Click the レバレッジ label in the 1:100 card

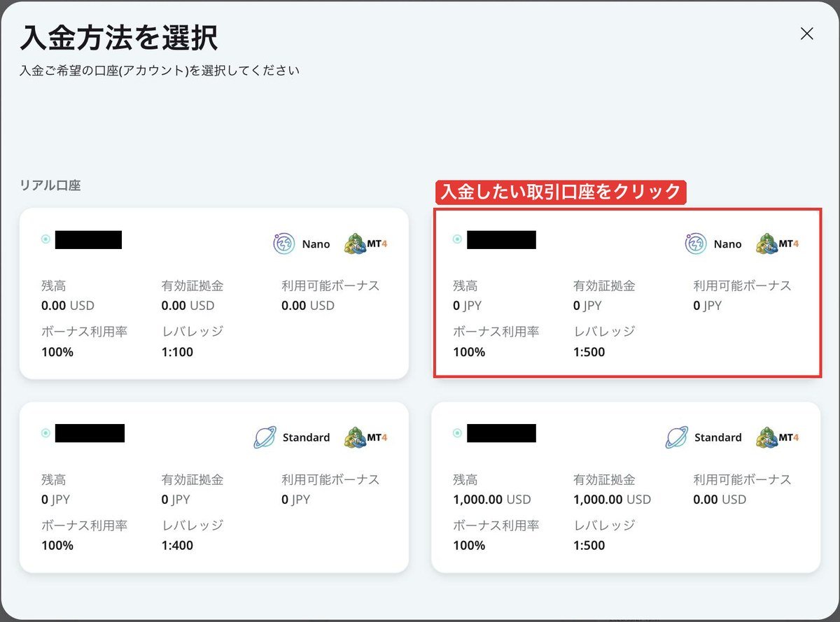(x=192, y=332)
